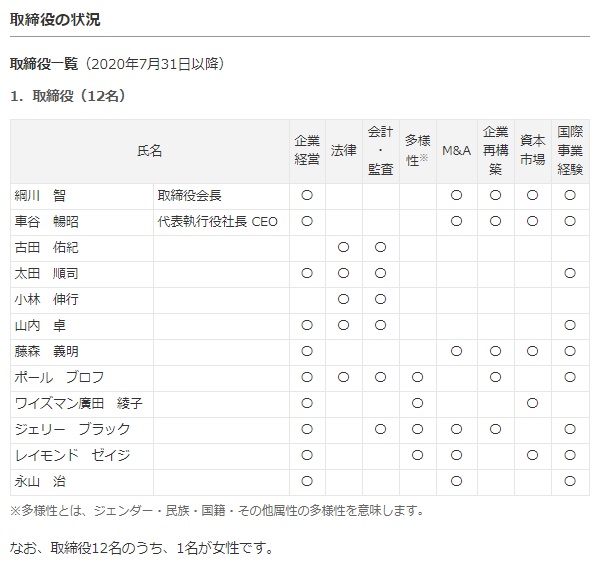
Task: Click the 企業経営 column header
Action: (306, 151)
